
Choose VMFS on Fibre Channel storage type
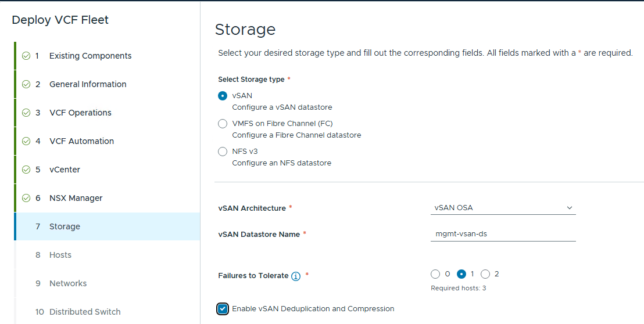[x=223, y=124]
